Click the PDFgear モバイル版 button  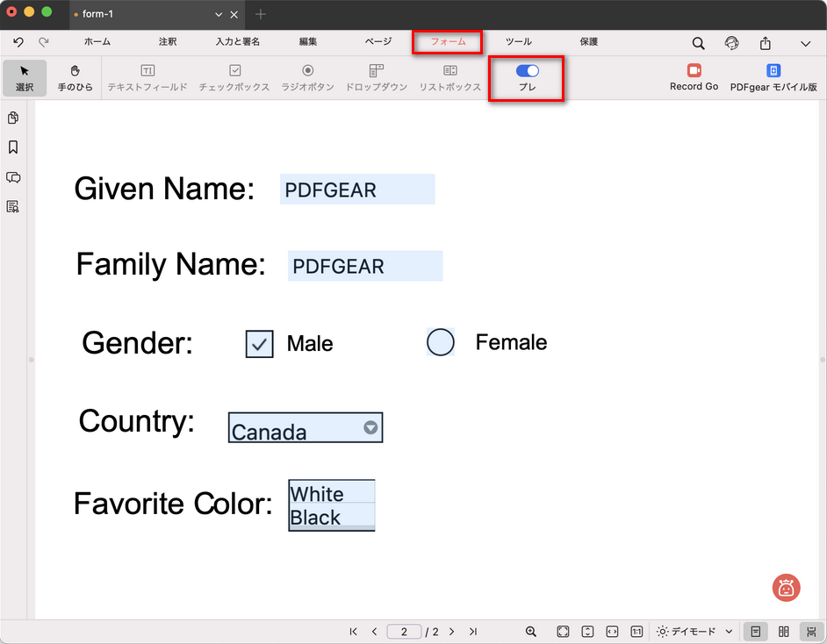point(773,77)
